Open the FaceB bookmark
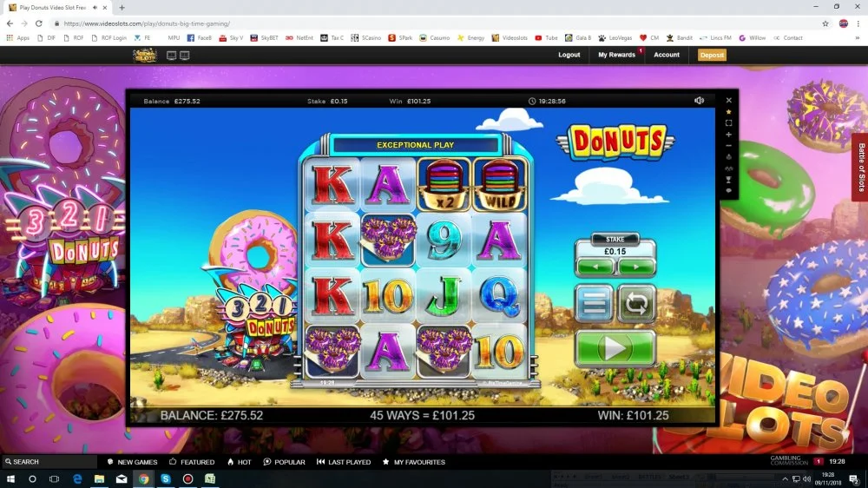 (200, 37)
